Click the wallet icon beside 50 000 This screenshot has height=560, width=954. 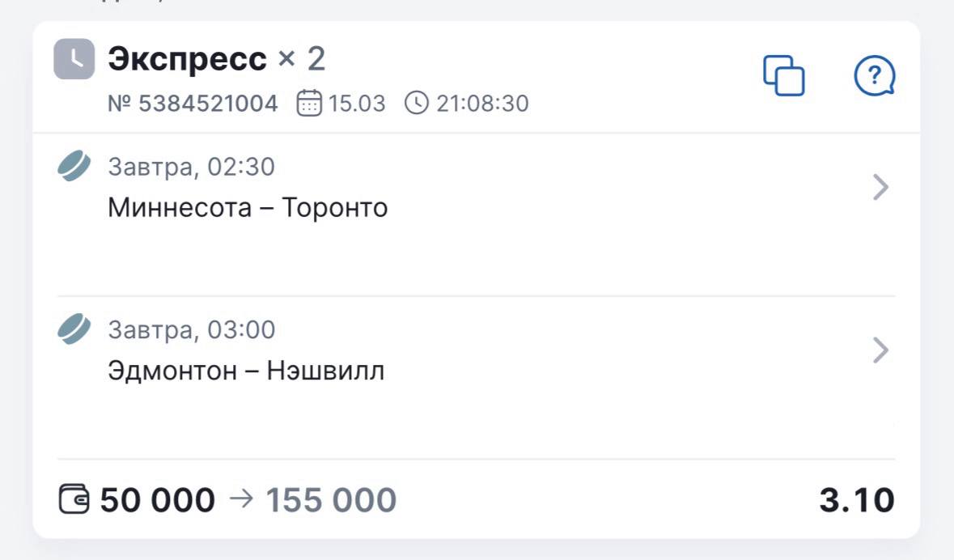[74, 499]
